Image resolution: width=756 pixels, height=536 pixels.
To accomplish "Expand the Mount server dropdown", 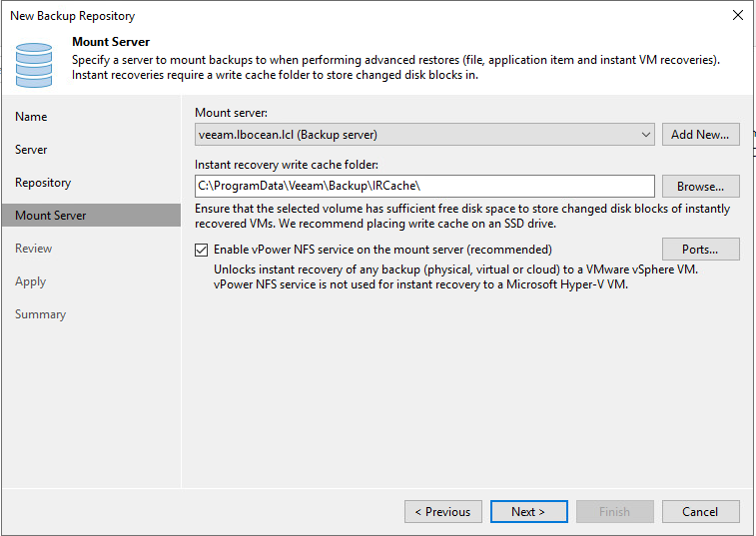I will [646, 135].
